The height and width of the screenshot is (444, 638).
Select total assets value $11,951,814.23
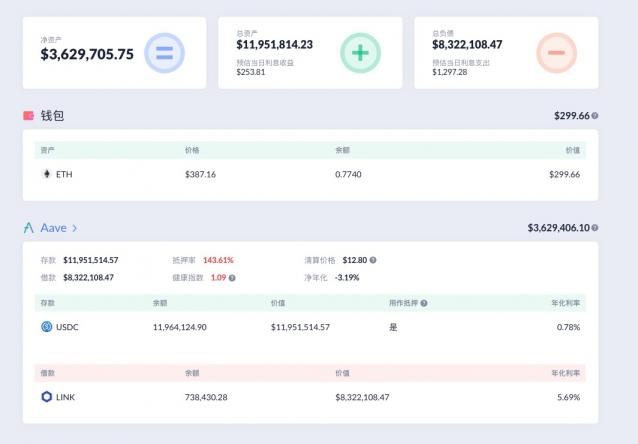point(275,44)
